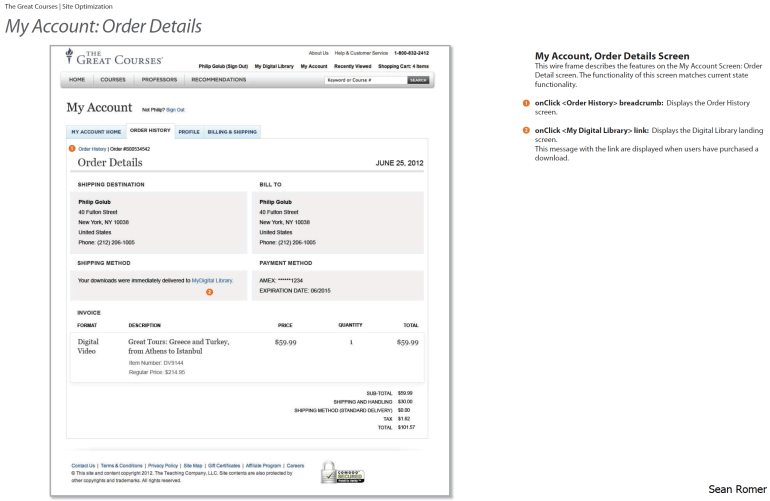Open Affiliate Program footer link
The height and width of the screenshot is (501, 770).
263,466
